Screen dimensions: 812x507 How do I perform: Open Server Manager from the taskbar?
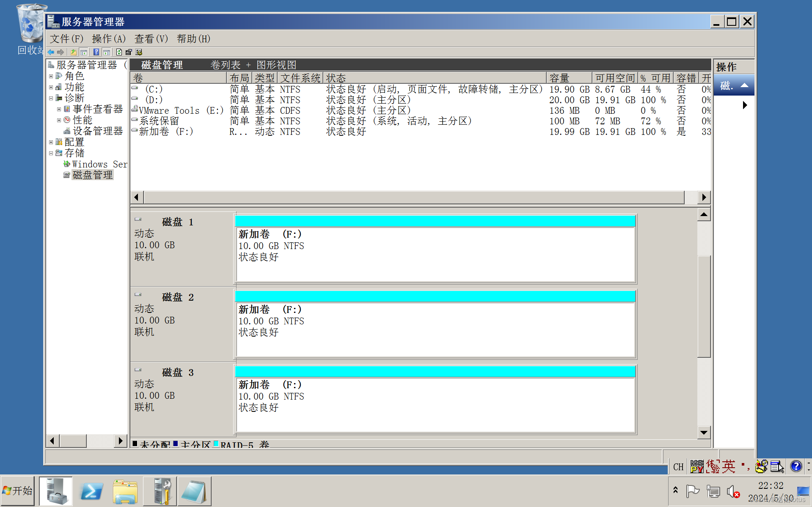click(x=56, y=491)
